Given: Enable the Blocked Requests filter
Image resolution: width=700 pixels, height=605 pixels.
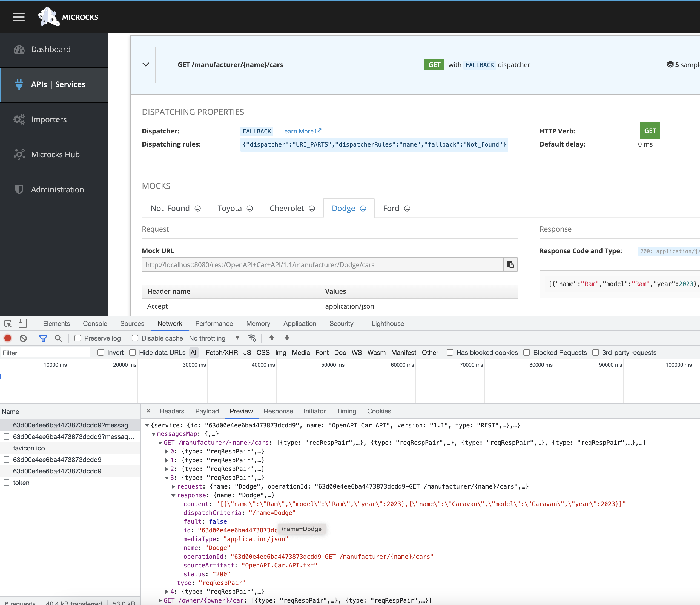Looking at the screenshot, I should tap(527, 353).
